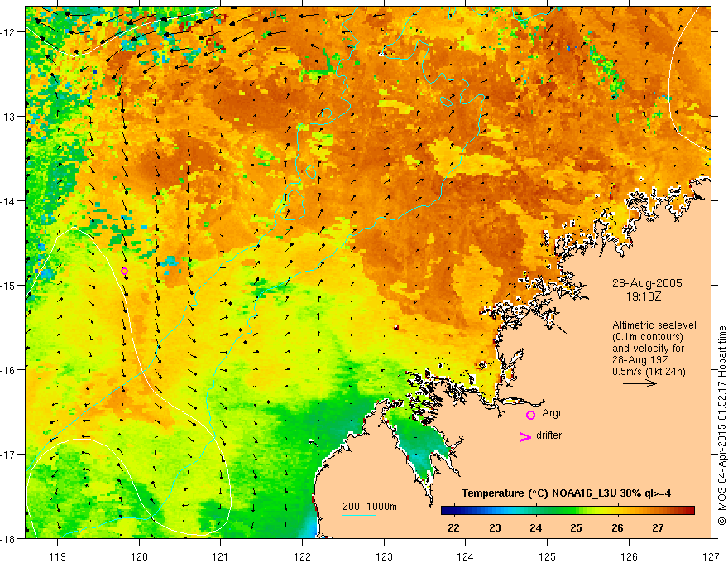Click the '120' longitude axis label
The width and height of the screenshot is (728, 563).
pos(139,556)
